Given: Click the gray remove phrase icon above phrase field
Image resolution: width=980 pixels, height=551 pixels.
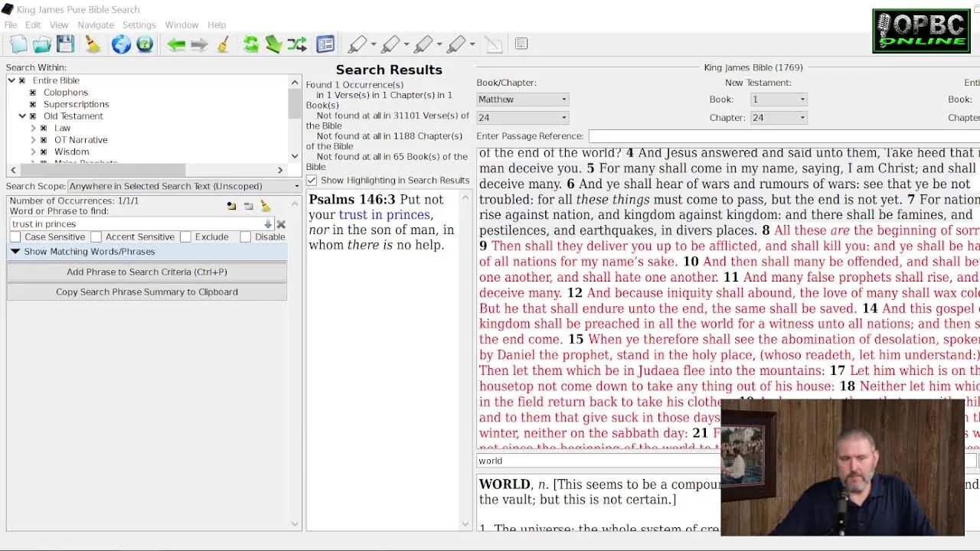Looking at the screenshot, I should (248, 206).
